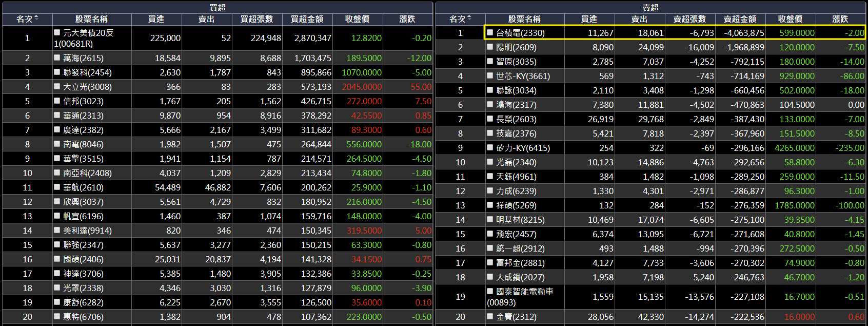Viewport: 868px width, 326px height.
Task: Open stock 康舒(6282)
Action: [x=83, y=302]
